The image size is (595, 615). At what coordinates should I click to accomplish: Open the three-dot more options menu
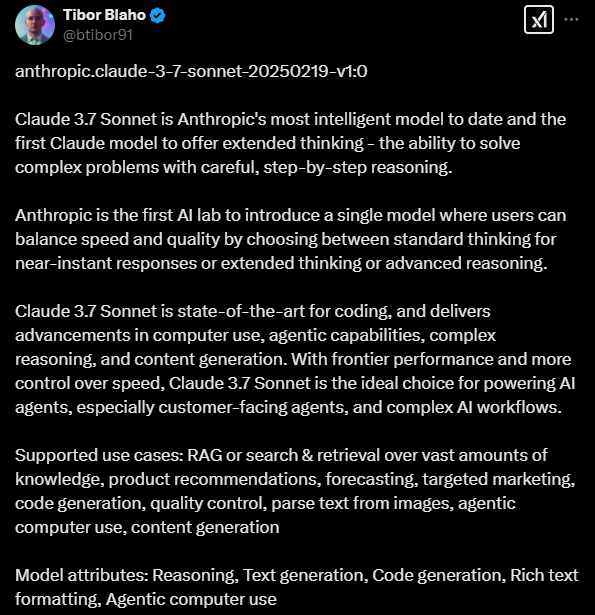click(x=571, y=19)
